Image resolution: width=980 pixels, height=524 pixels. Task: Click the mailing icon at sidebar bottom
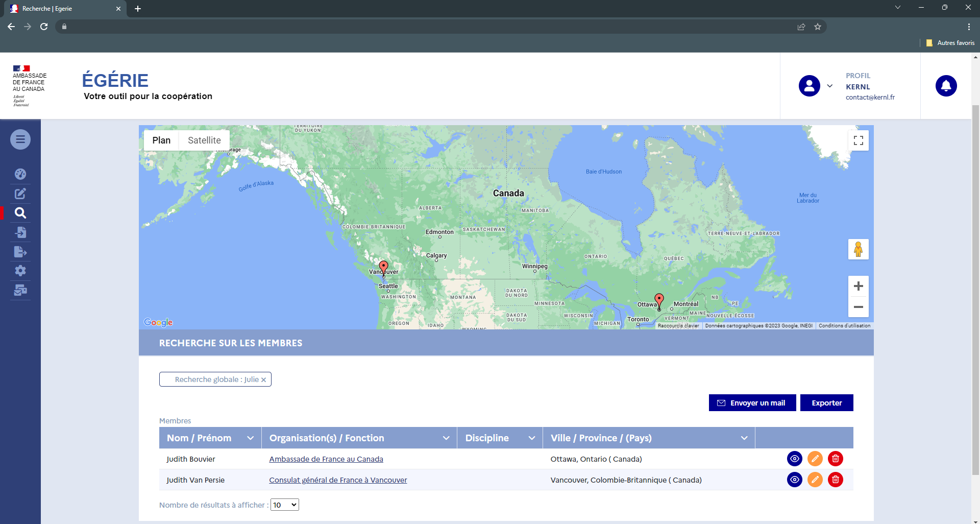click(20, 290)
